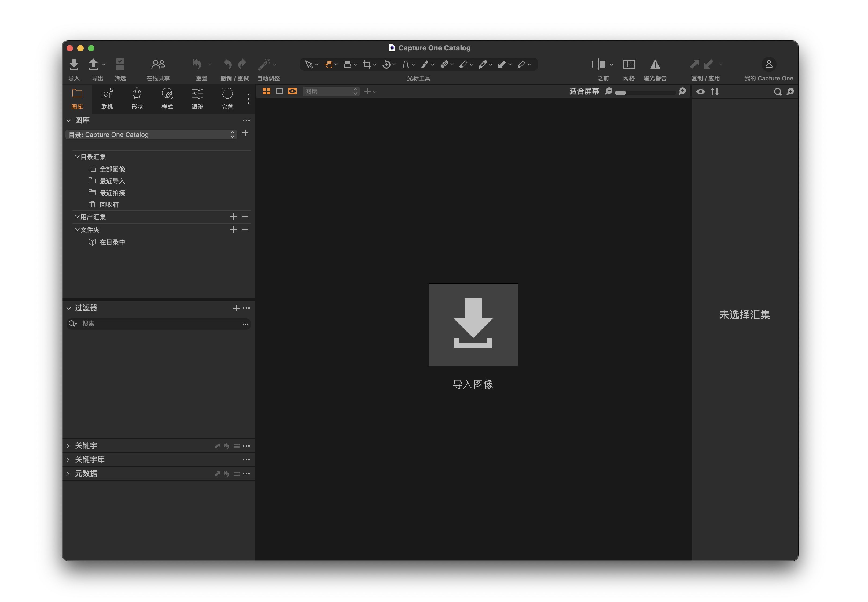Viewport: 868px width, 602px height.
Task: Click the viewer zoom slider
Action: (x=645, y=92)
